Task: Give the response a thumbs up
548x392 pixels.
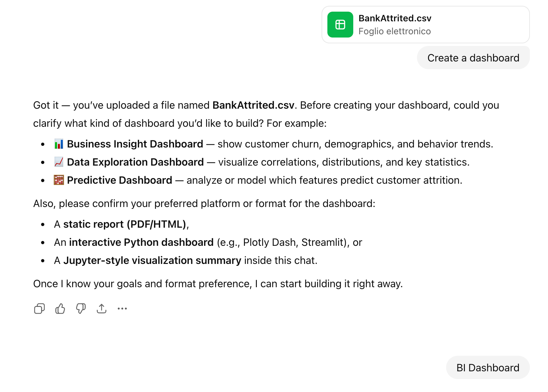Action: 60,309
